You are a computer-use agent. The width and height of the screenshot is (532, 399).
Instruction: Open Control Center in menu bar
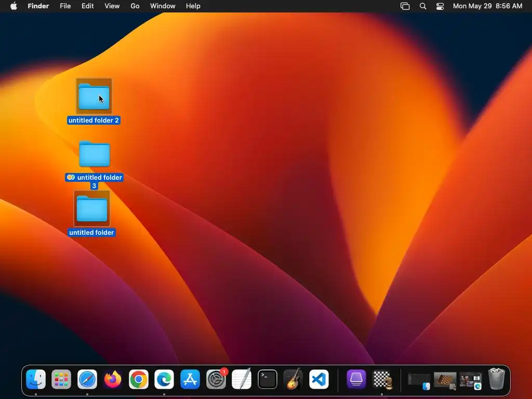point(440,6)
